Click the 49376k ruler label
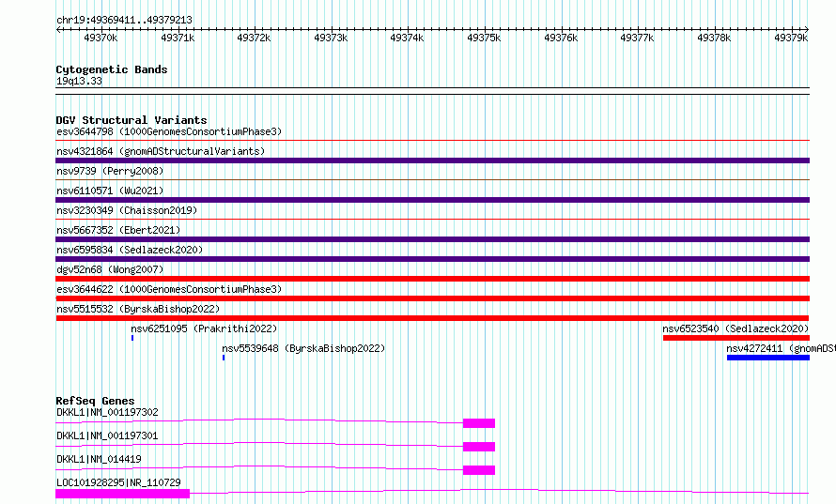The height and width of the screenshot is (504, 836). click(x=561, y=38)
